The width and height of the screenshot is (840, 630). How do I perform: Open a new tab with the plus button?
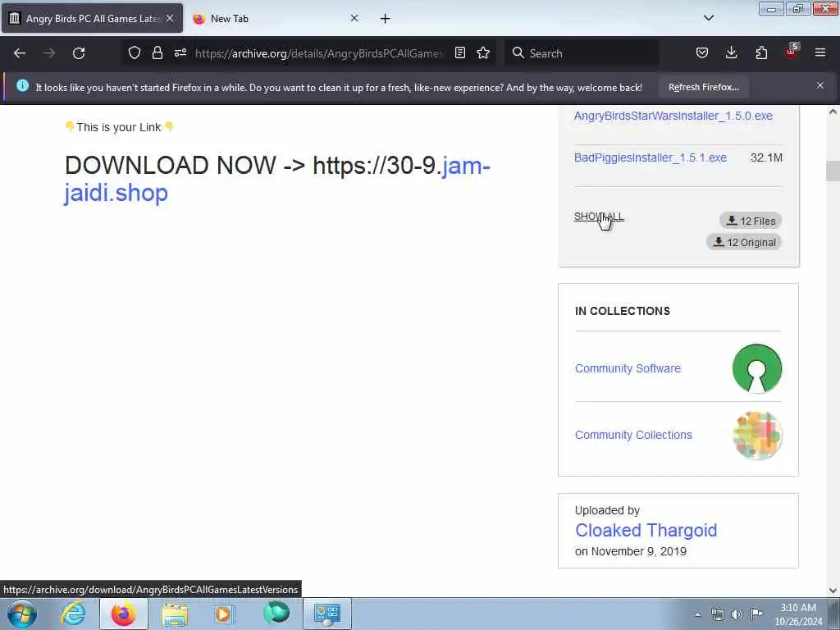pos(386,19)
